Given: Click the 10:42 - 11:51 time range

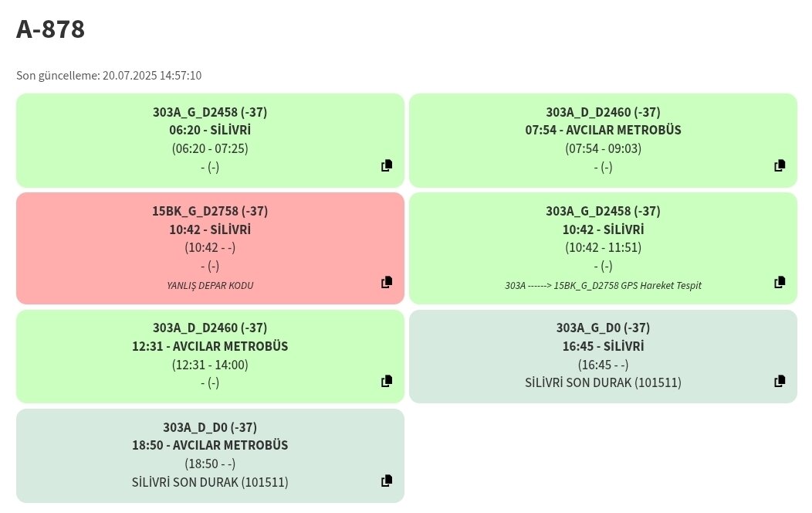Looking at the screenshot, I should click(x=604, y=248).
